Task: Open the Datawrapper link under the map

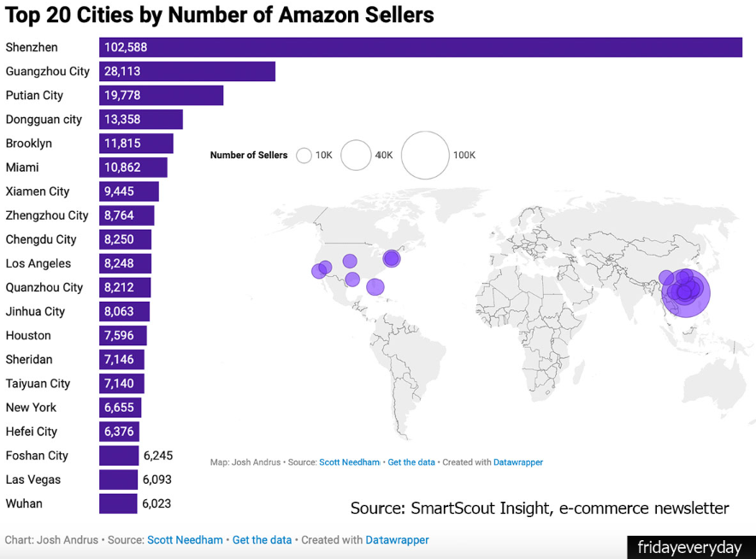Action: tap(518, 462)
